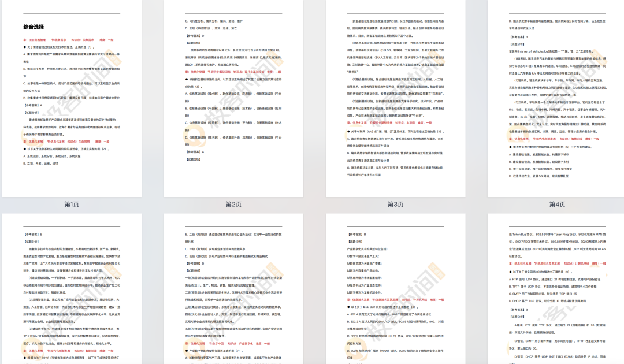Click the 第2页 page label
The height and width of the screenshot is (364, 624).
click(x=233, y=204)
